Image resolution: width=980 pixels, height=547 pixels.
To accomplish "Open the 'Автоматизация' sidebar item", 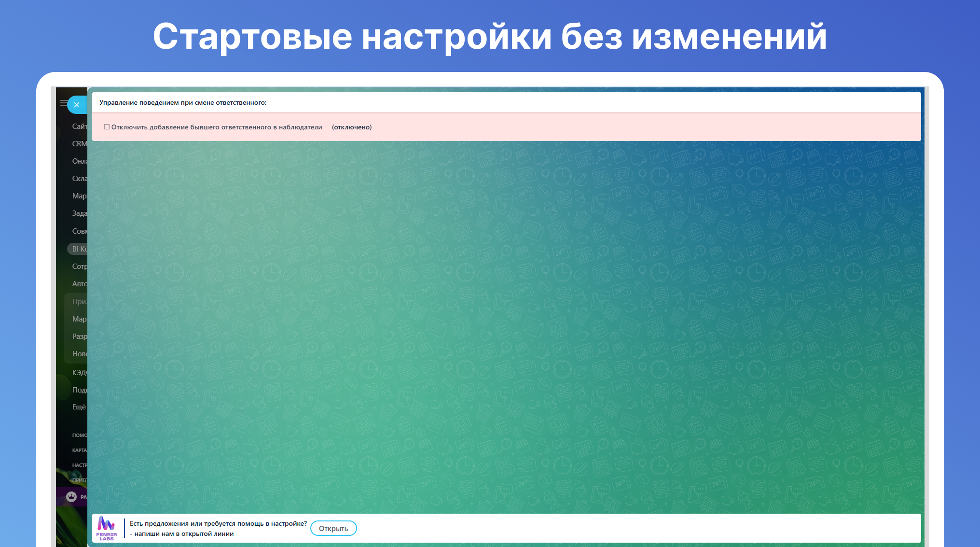I will click(79, 284).
